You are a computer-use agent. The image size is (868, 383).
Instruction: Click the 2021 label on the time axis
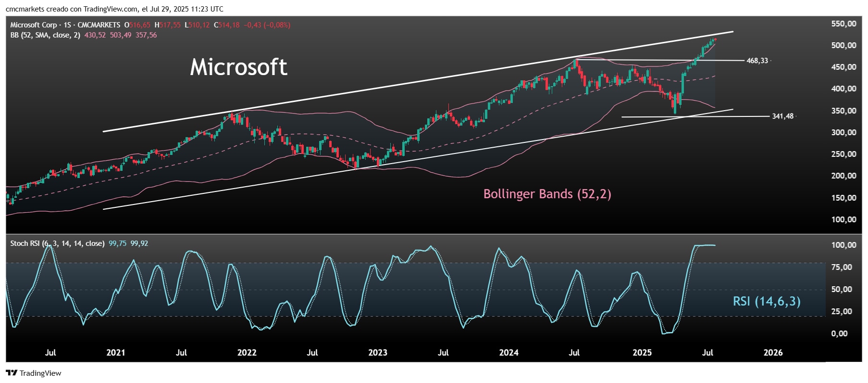coord(116,353)
